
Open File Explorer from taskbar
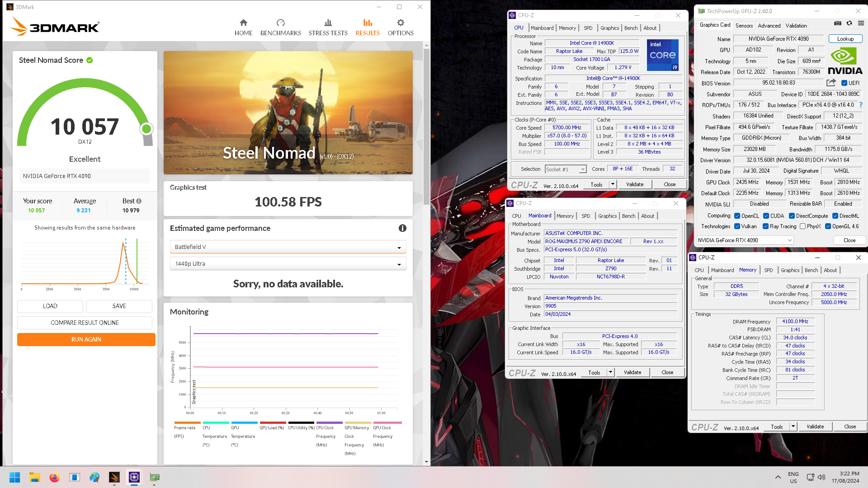tap(35, 477)
